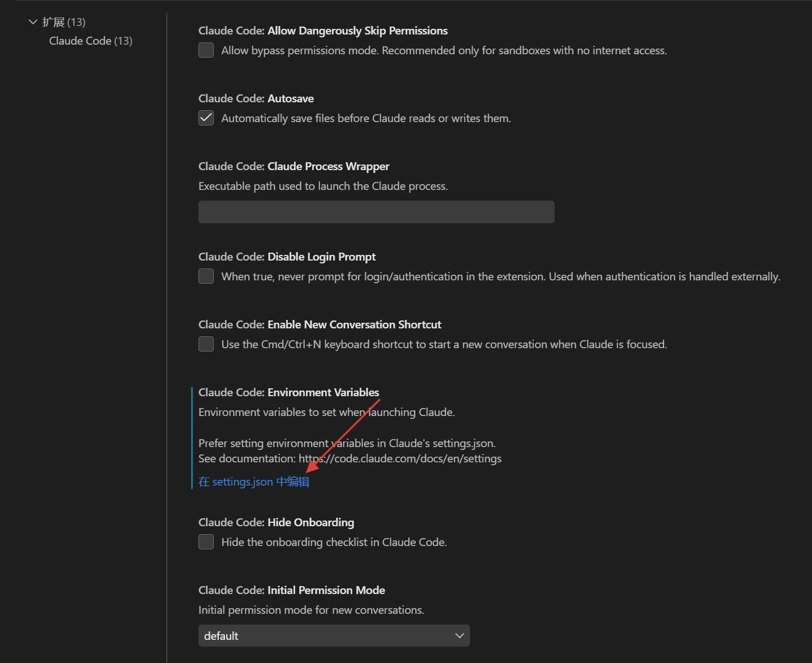Click the Enable New Conversation Shortcut title

click(320, 324)
